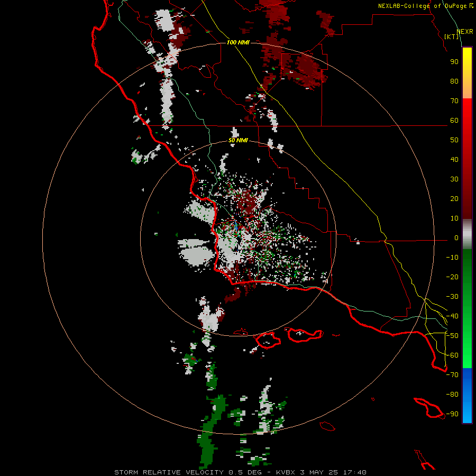Image resolution: width=476 pixels, height=476 pixels.
Task: Click the -20 value on velocity scale
Action: click(x=452, y=277)
